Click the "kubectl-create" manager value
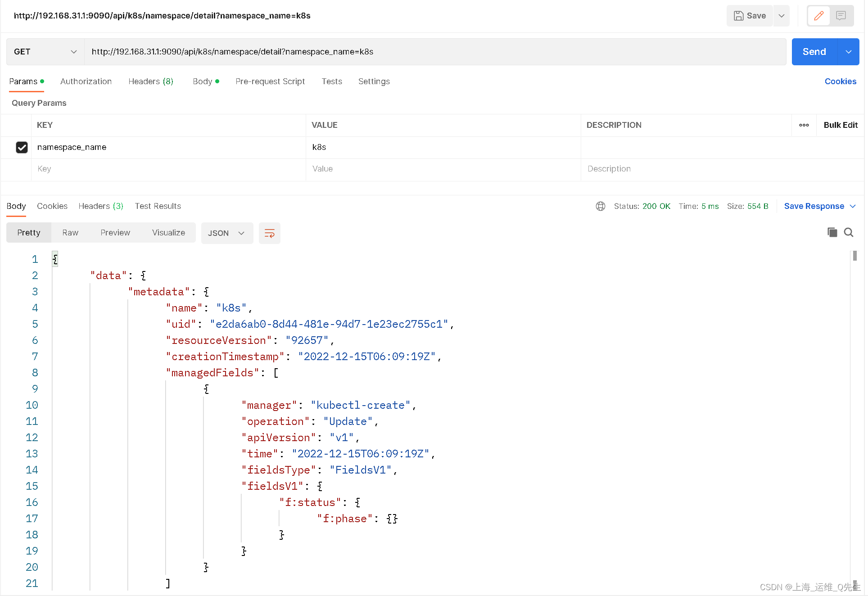 pos(361,405)
